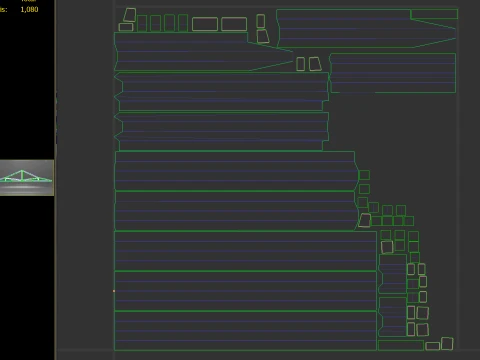This screenshot has width=480, height=360.
Task: Select the rectangular UV shell below the tapered top-right shell
Action: [x=393, y=73]
